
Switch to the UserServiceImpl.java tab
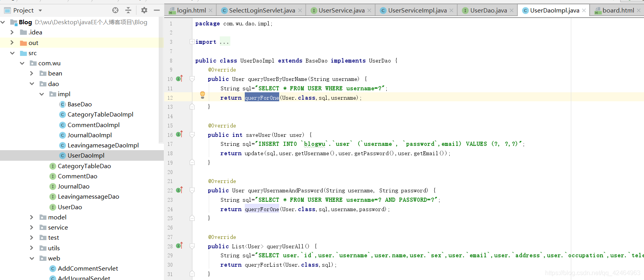[417, 11]
